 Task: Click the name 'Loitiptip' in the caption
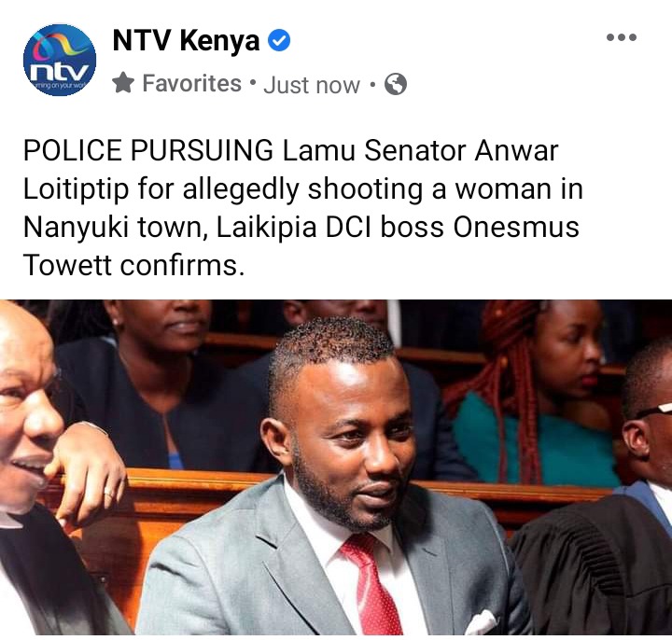point(76,189)
